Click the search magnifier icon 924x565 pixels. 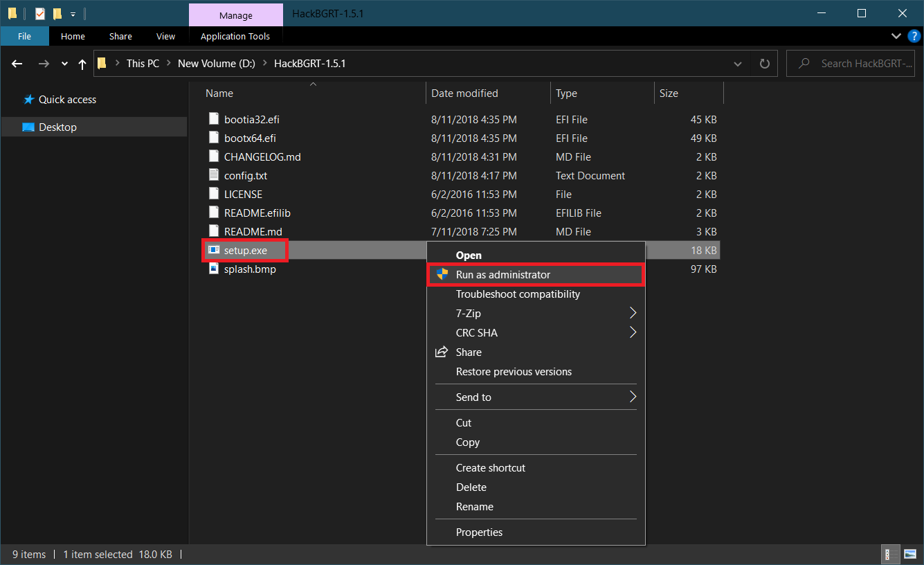804,64
